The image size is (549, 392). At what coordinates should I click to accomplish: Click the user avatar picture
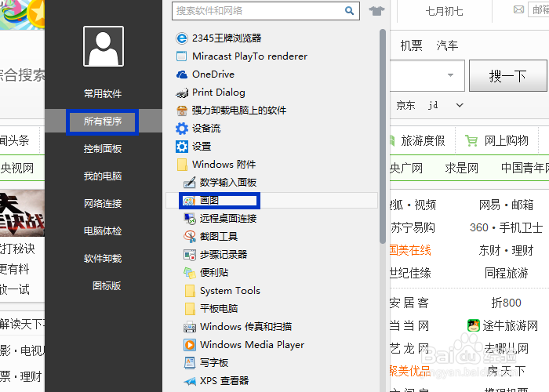104,46
